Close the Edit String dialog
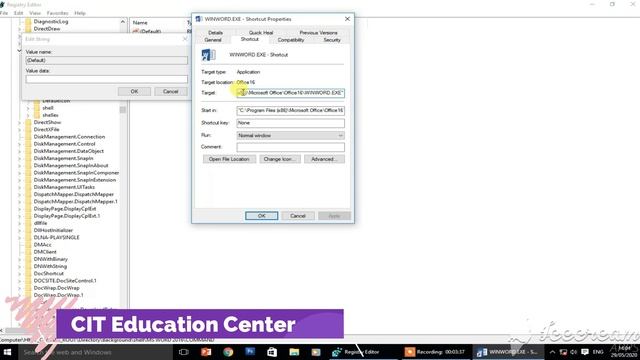Image resolution: width=640 pixels, height=360 pixels. coord(185,39)
